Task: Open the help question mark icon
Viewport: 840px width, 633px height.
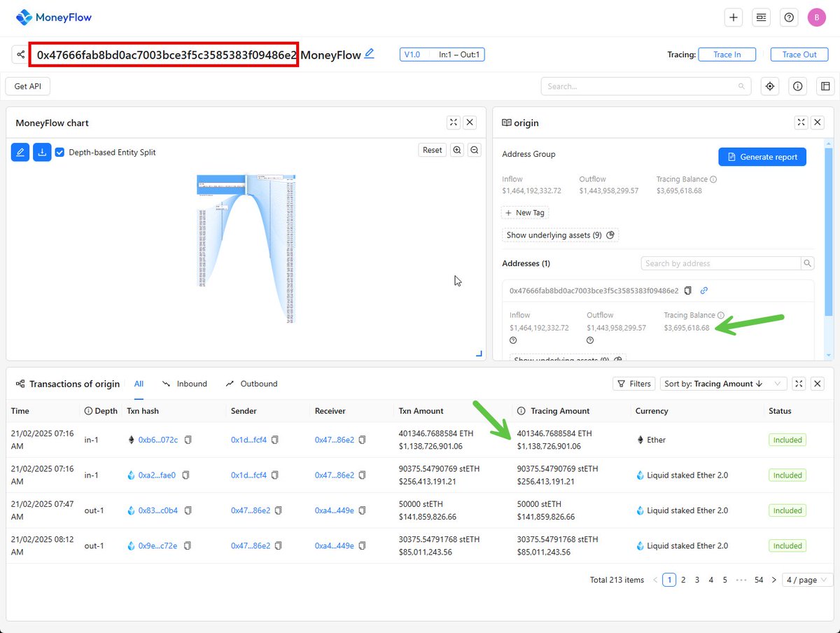Action: (x=789, y=18)
